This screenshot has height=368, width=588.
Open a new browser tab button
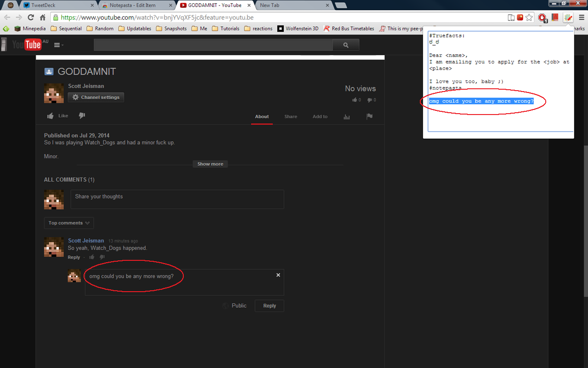tap(341, 6)
